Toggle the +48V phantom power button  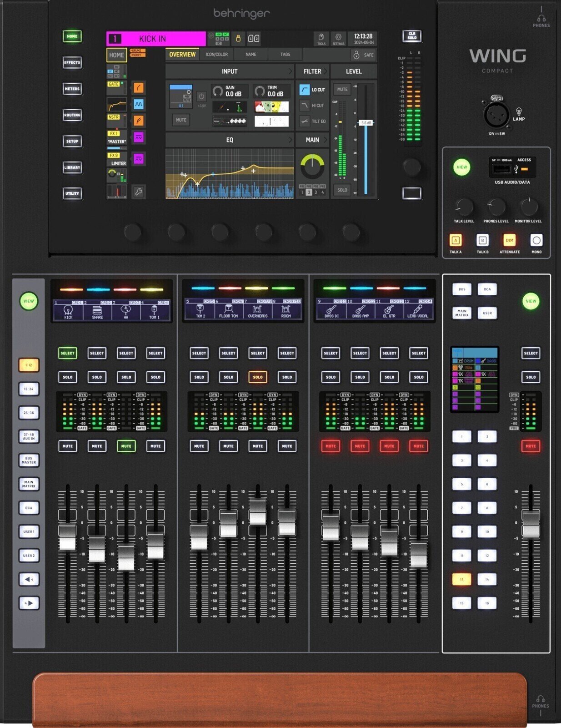[x=201, y=97]
